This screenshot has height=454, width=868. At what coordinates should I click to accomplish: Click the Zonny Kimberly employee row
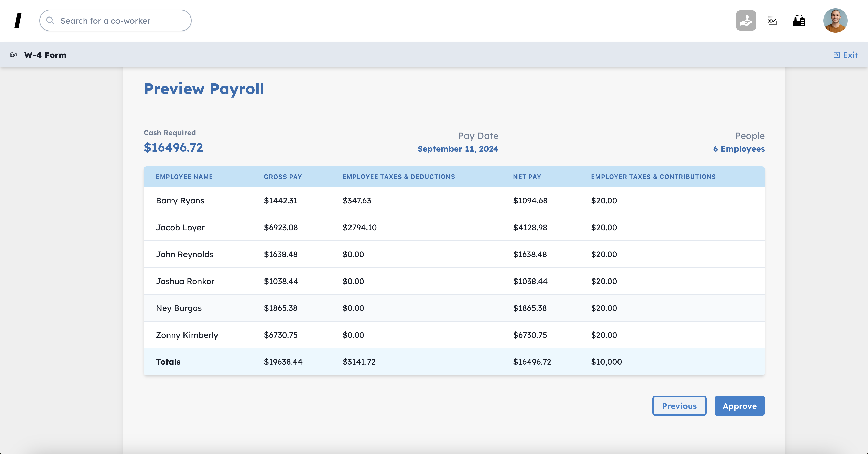[x=454, y=335]
